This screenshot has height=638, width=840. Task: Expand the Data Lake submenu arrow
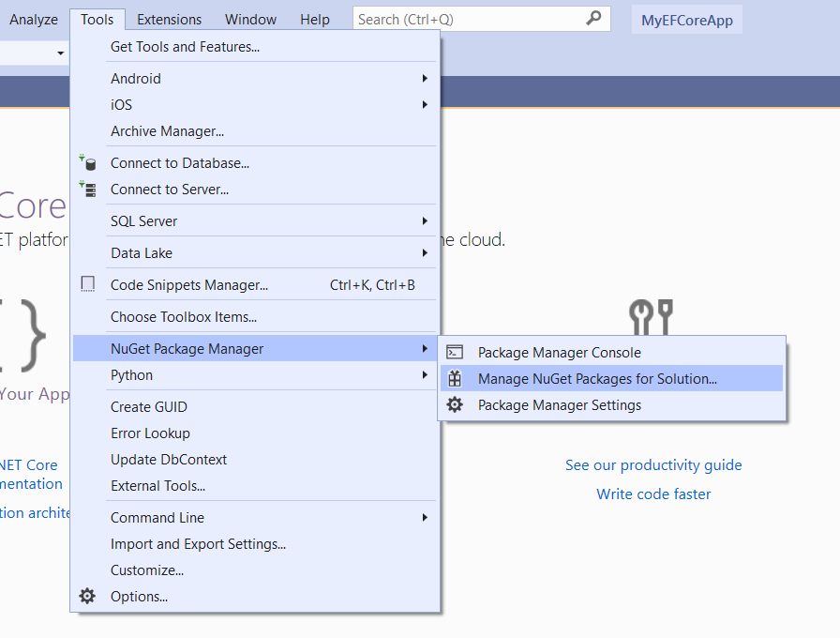(x=425, y=252)
